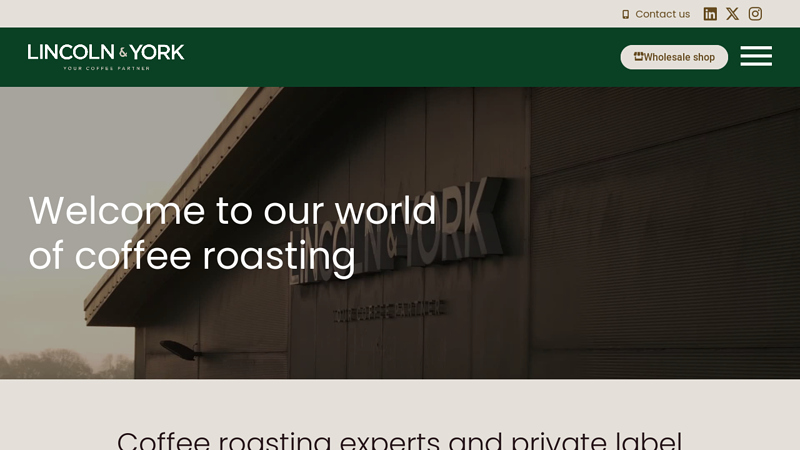Open the LinkedIn social icon
This screenshot has height=450, width=800.
tap(710, 14)
